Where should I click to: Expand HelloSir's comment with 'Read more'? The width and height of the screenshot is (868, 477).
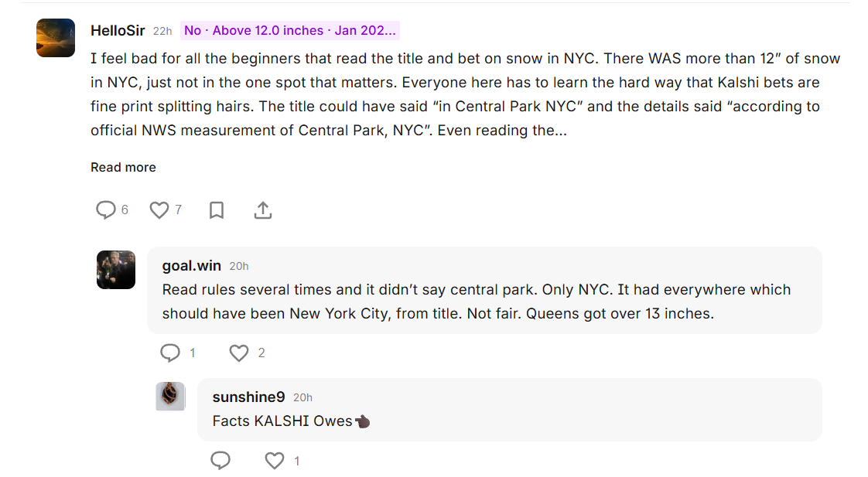(123, 167)
